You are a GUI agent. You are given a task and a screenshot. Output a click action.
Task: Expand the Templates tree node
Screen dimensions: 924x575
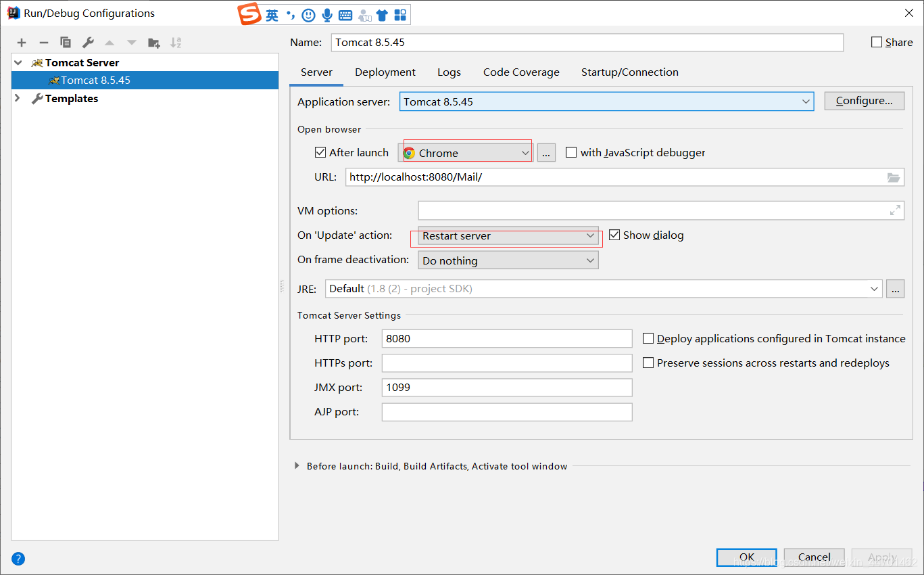(18, 98)
